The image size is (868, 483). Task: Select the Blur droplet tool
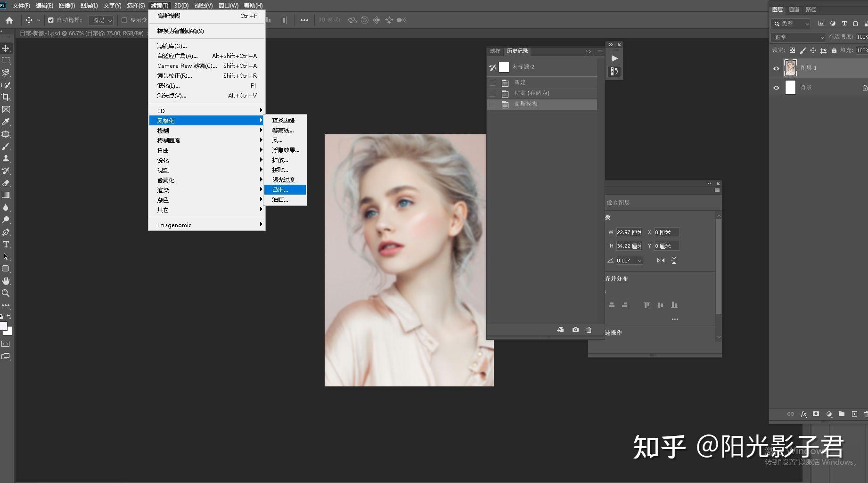click(x=6, y=207)
